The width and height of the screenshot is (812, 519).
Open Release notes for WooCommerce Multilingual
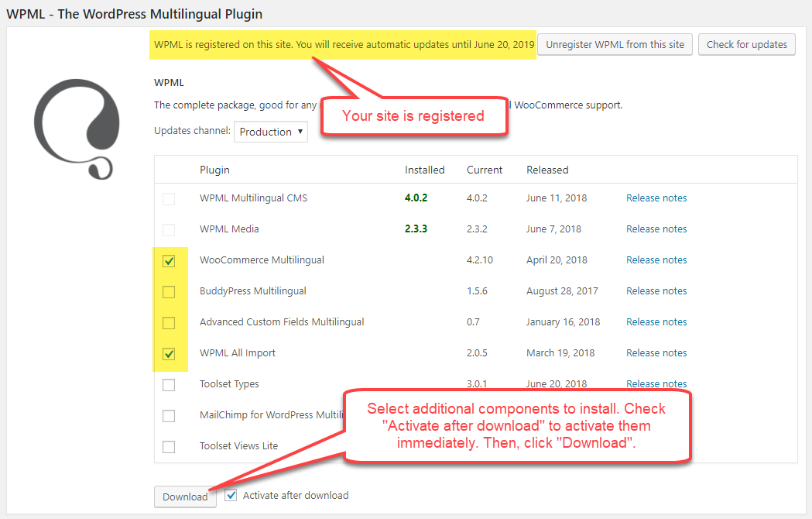656,260
